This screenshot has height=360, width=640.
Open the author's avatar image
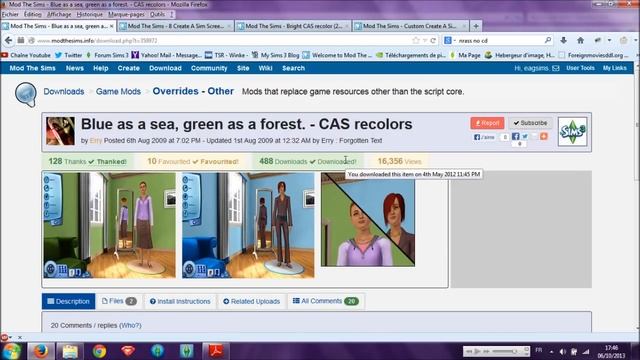tap(60, 131)
